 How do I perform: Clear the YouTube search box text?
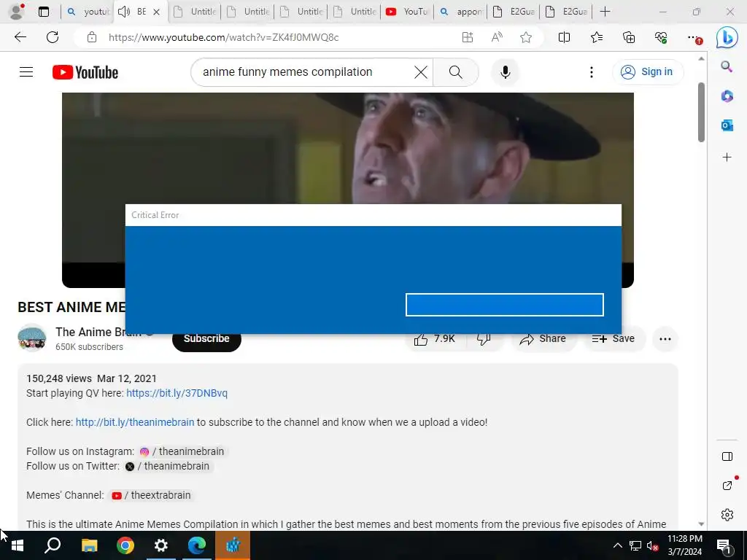click(421, 72)
